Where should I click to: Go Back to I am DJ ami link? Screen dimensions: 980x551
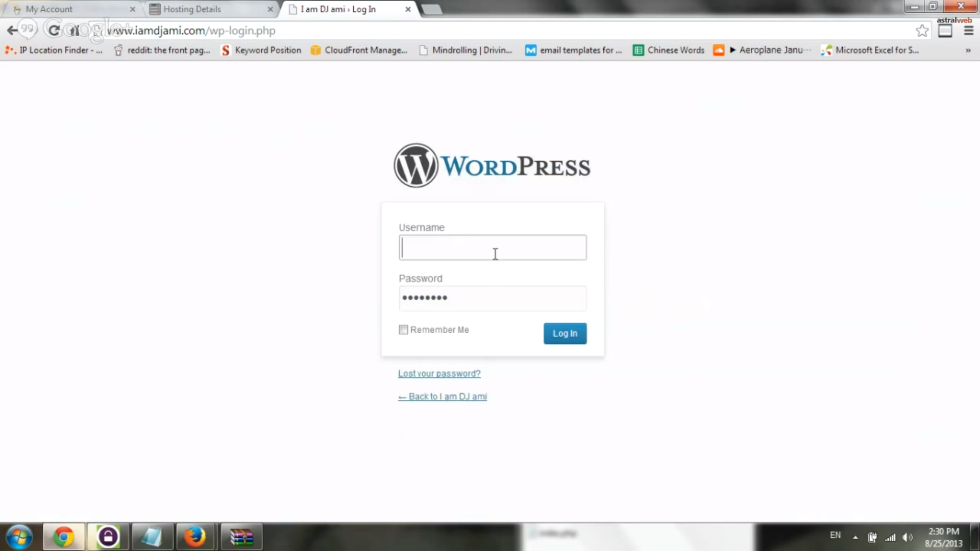coord(443,396)
